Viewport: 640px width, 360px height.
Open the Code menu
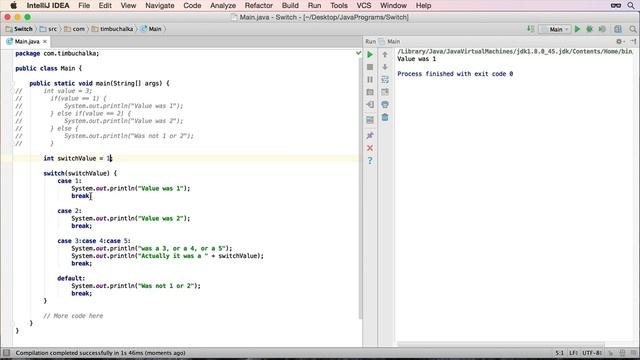(192, 6)
